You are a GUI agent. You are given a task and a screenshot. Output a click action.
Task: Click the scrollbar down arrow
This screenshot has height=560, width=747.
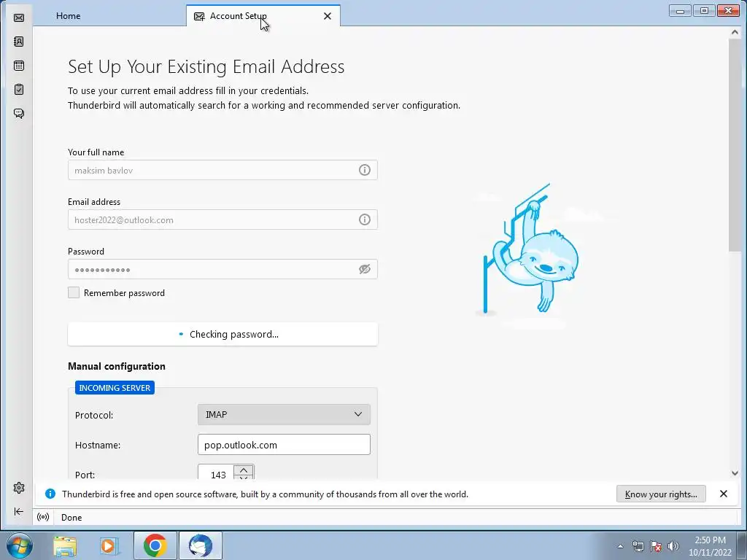[x=734, y=473]
